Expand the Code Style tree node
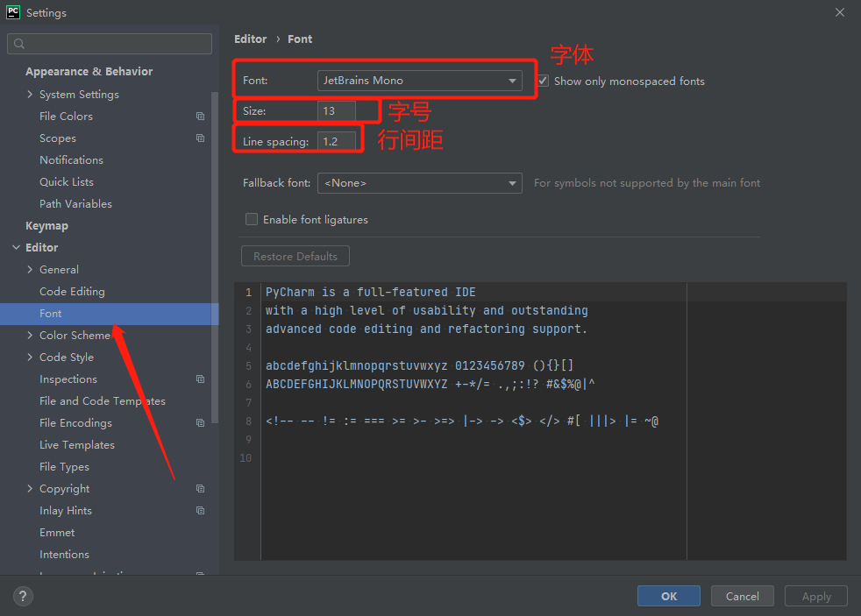The width and height of the screenshot is (861, 616). pos(30,358)
